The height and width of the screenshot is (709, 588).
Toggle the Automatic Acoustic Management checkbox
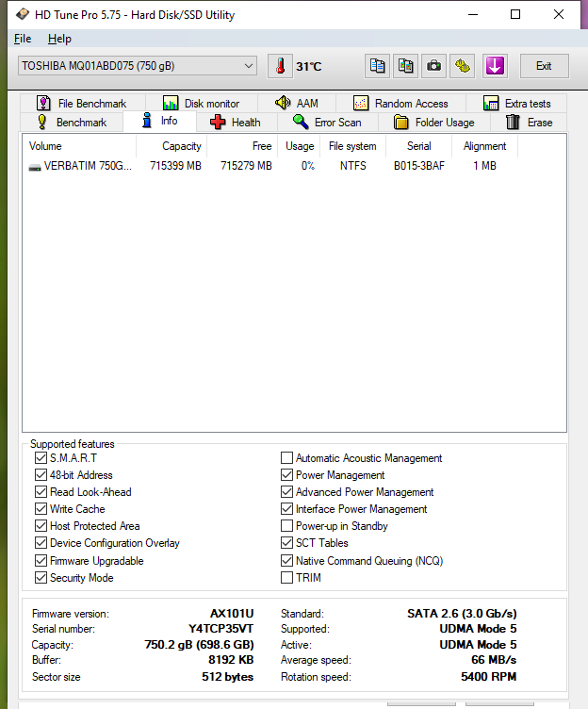[286, 458]
